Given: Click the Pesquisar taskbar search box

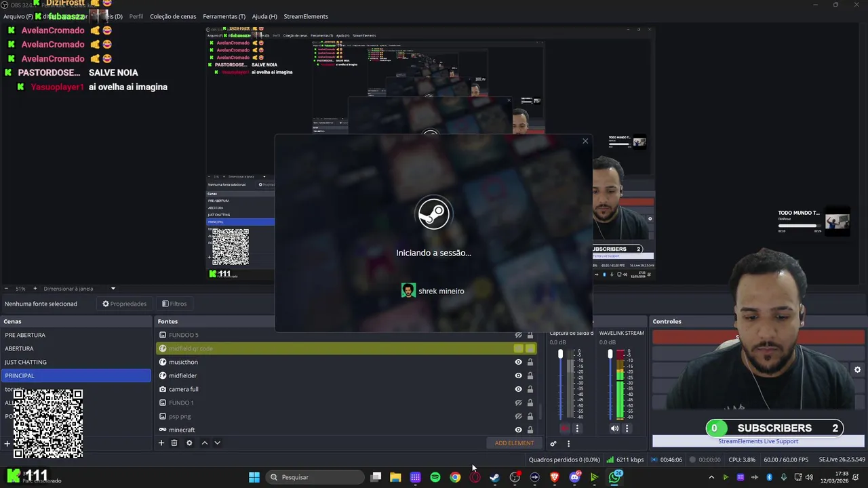Looking at the screenshot, I should click(x=315, y=477).
